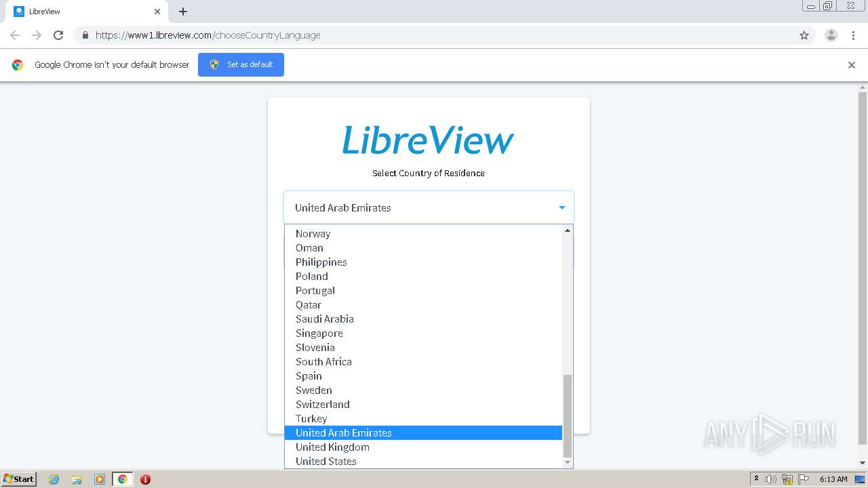Choose Oman in the dropdown list
Viewport: 868px width, 488px height.
point(423,248)
